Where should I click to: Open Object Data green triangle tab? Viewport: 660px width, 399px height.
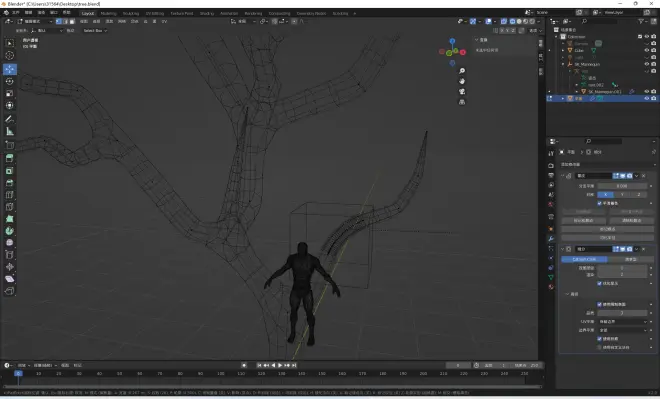coord(551,277)
